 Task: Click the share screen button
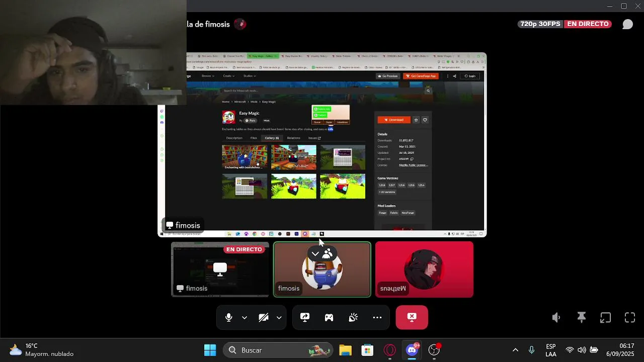click(x=305, y=317)
